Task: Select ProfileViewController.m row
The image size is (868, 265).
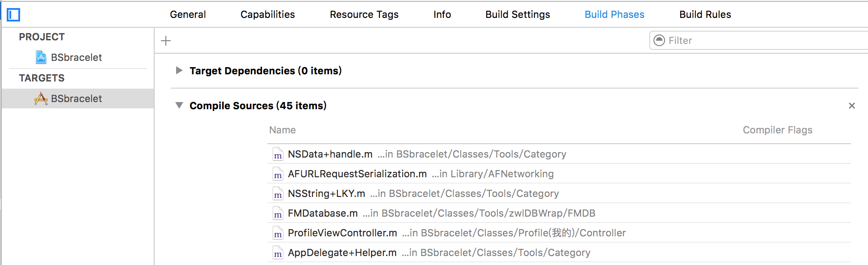Action: (559, 233)
